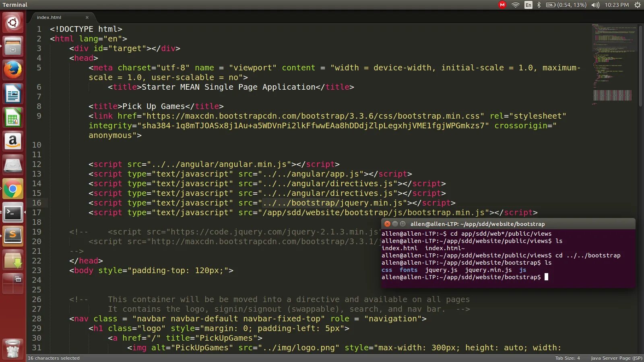Open the En keyboard layout indicator
This screenshot has height=362, width=644.
pos(528,5)
